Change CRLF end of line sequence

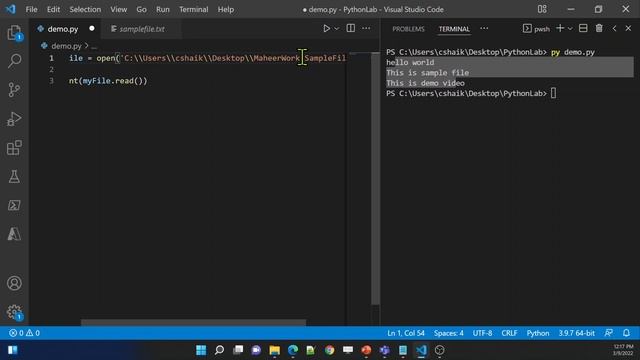509,333
